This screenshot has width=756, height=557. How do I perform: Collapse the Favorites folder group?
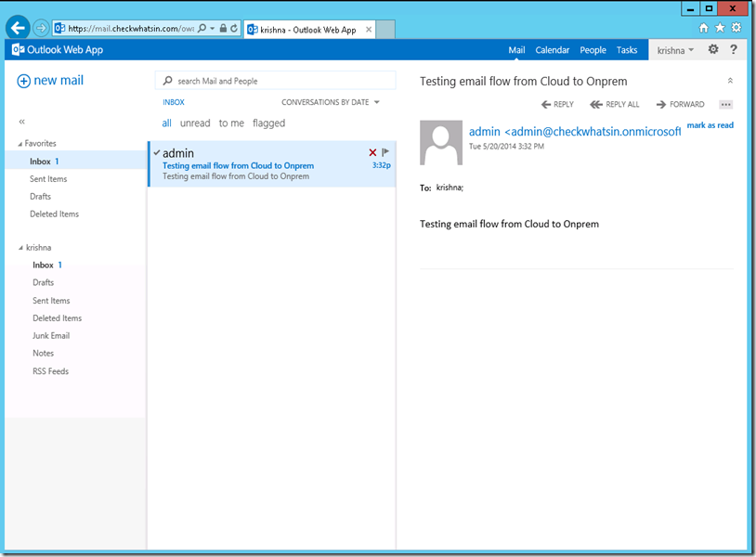coord(20,144)
